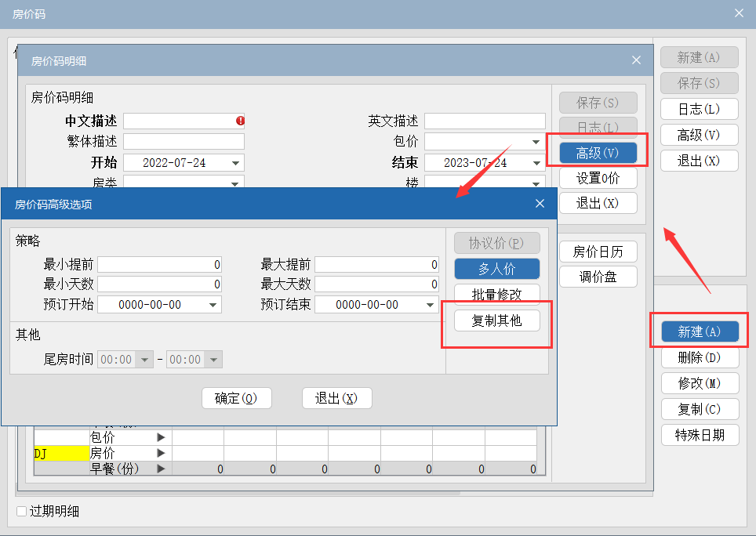This screenshot has height=536, width=756.
Task: Open the 尾房时间 end time dropdown
Action: coord(213,360)
